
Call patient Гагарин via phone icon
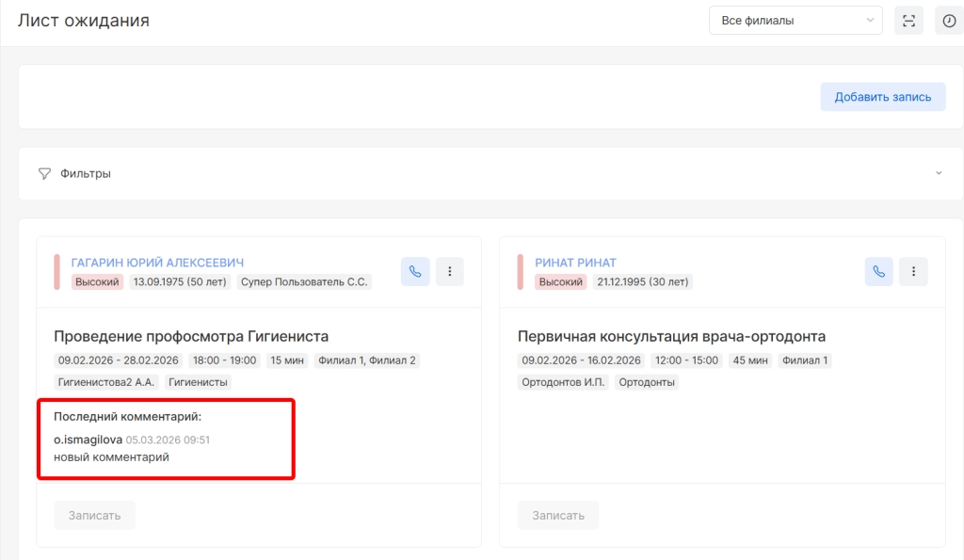coord(415,271)
